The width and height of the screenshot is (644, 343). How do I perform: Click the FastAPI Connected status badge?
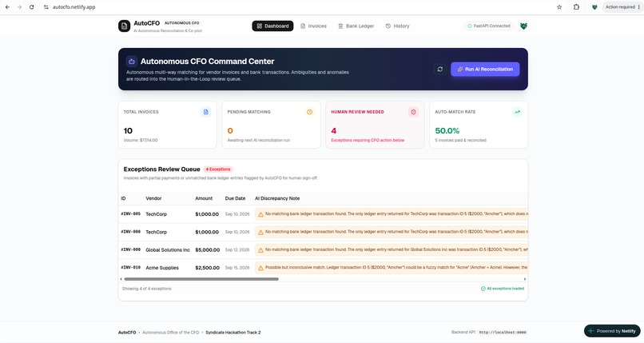(489, 26)
